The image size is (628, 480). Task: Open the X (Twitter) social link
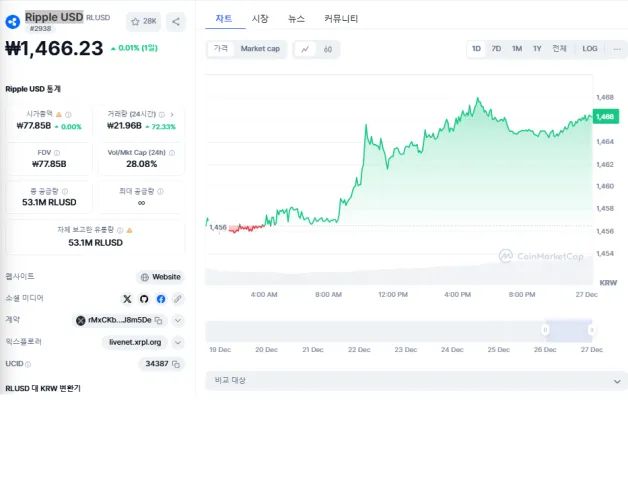point(127,299)
